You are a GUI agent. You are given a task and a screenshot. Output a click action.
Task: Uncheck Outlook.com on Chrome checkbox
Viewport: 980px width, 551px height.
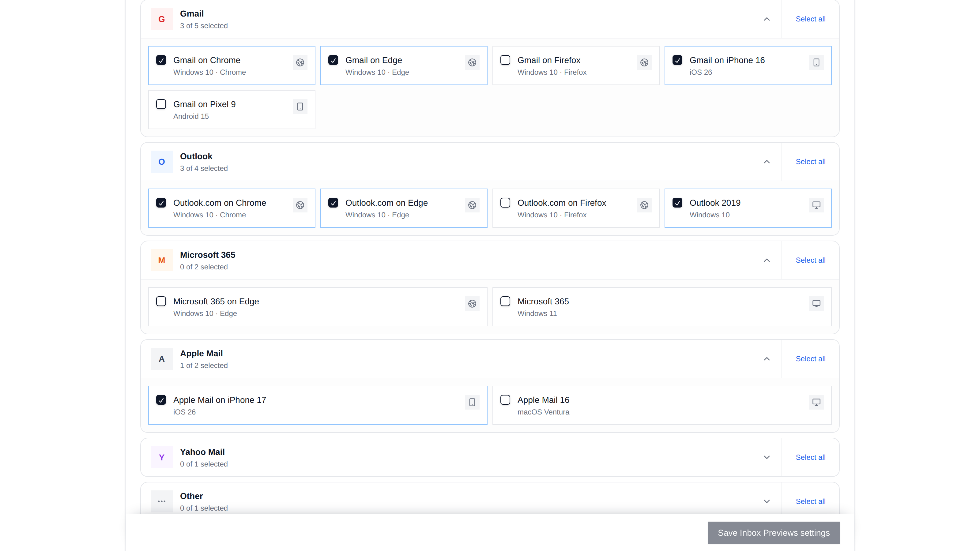tap(161, 203)
